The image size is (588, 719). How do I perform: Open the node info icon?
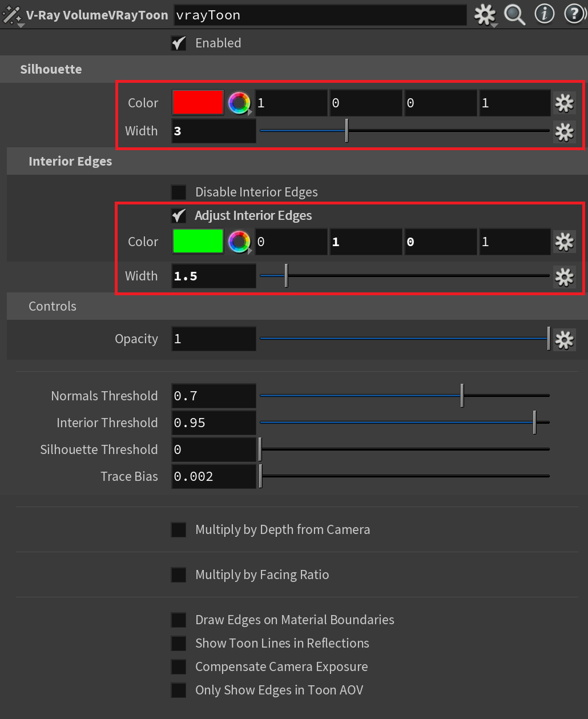[545, 15]
